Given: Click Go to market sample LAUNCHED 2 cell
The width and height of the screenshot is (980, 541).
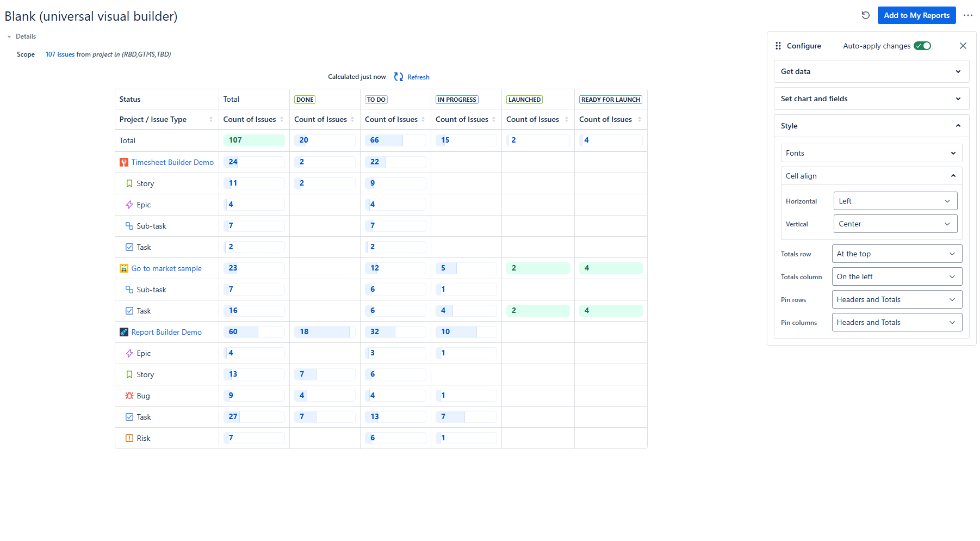Looking at the screenshot, I should coord(538,268).
